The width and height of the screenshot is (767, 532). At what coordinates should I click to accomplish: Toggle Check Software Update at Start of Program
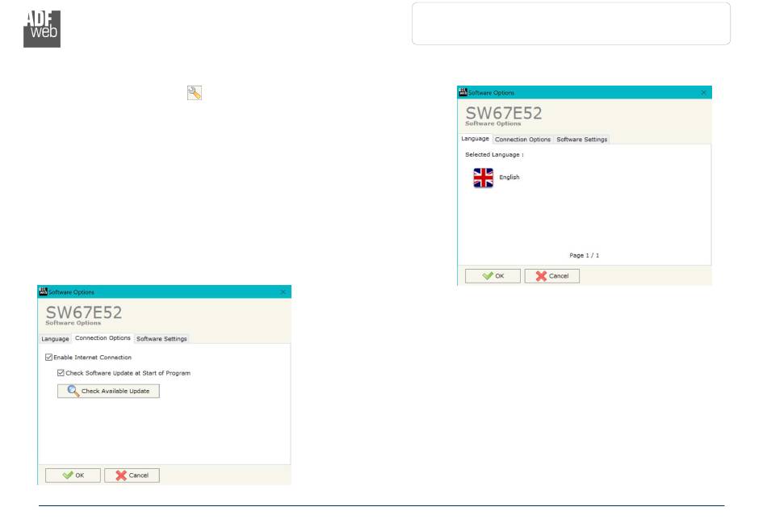61,373
